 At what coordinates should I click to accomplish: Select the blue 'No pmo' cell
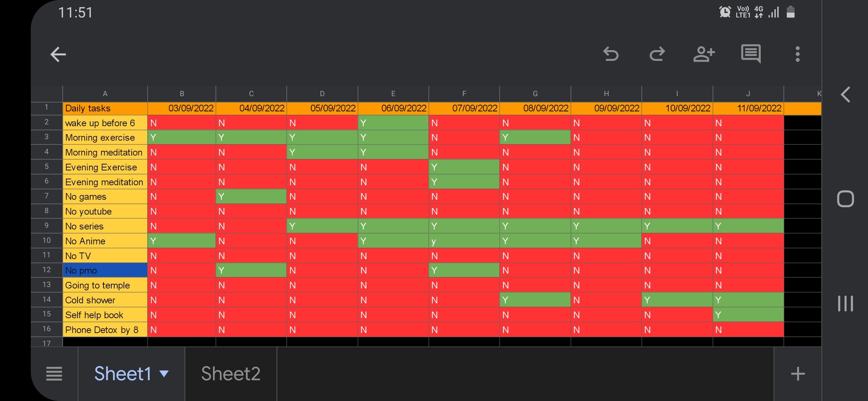point(105,270)
